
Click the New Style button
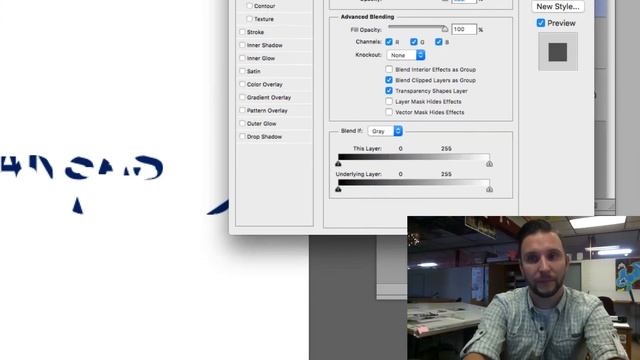coord(558,7)
